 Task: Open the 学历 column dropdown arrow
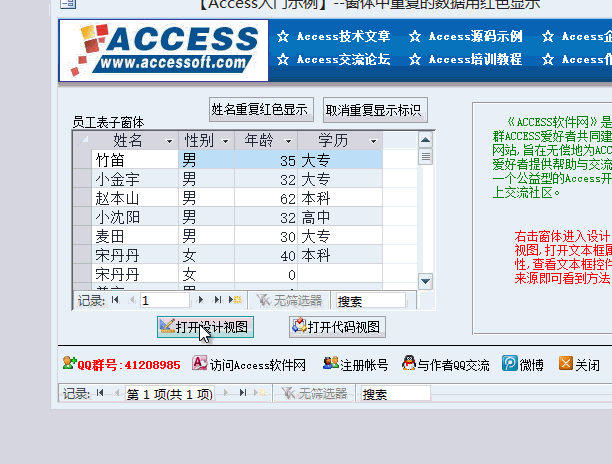pos(374,141)
